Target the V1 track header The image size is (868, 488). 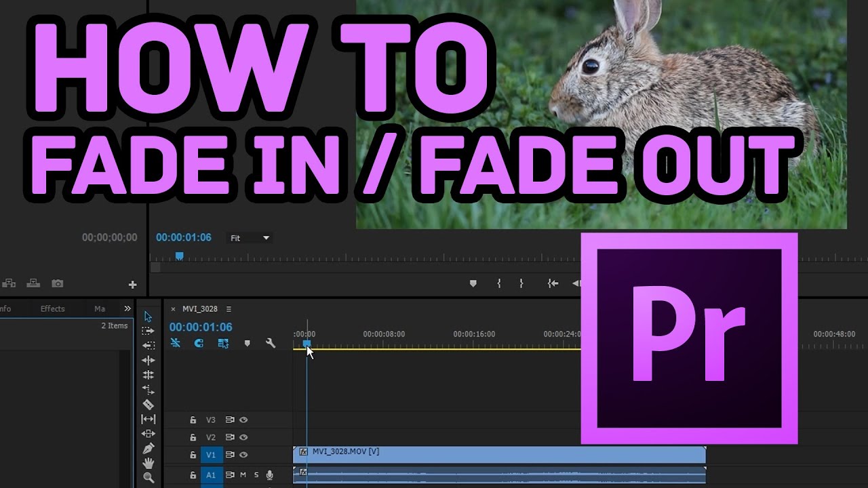[x=211, y=455]
